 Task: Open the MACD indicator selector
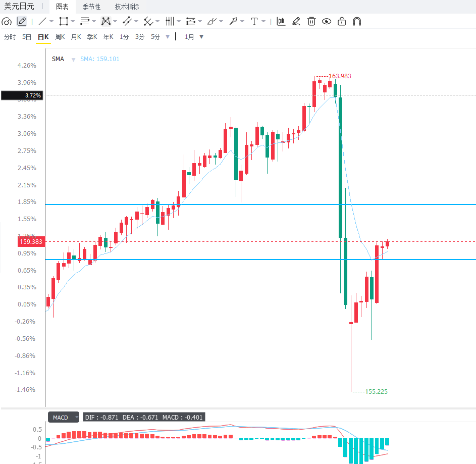64,417
